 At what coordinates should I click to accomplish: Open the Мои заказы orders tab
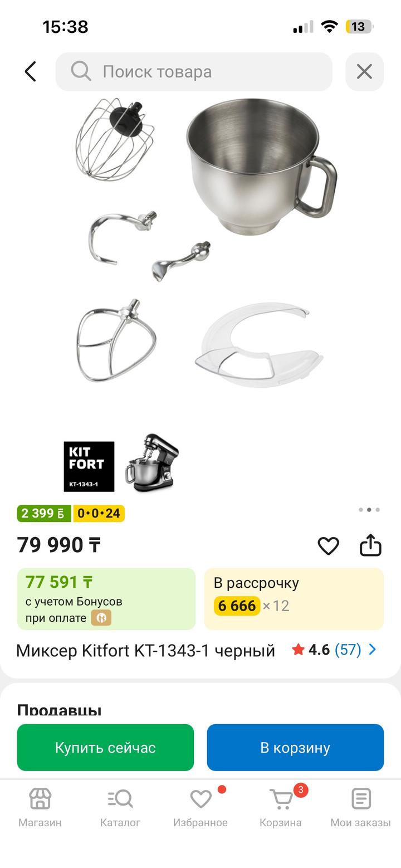click(x=361, y=807)
